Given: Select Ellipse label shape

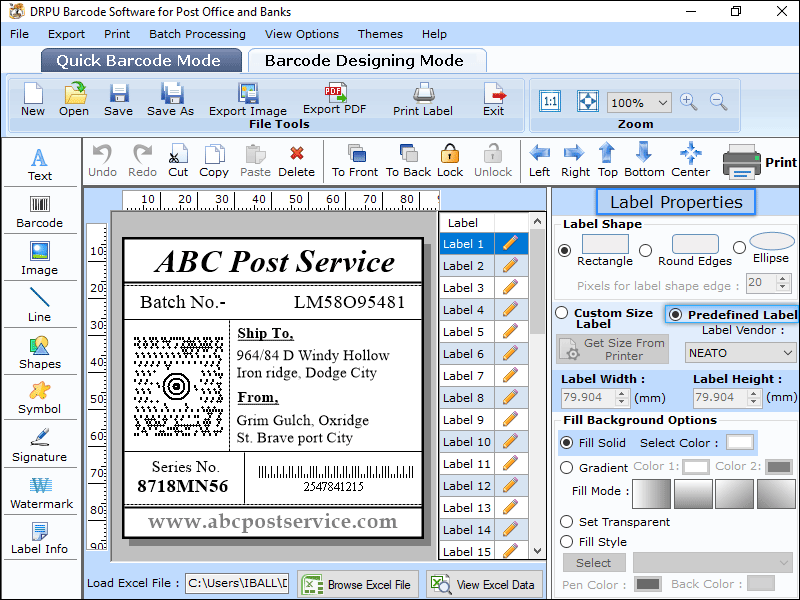Looking at the screenshot, I should point(739,247).
